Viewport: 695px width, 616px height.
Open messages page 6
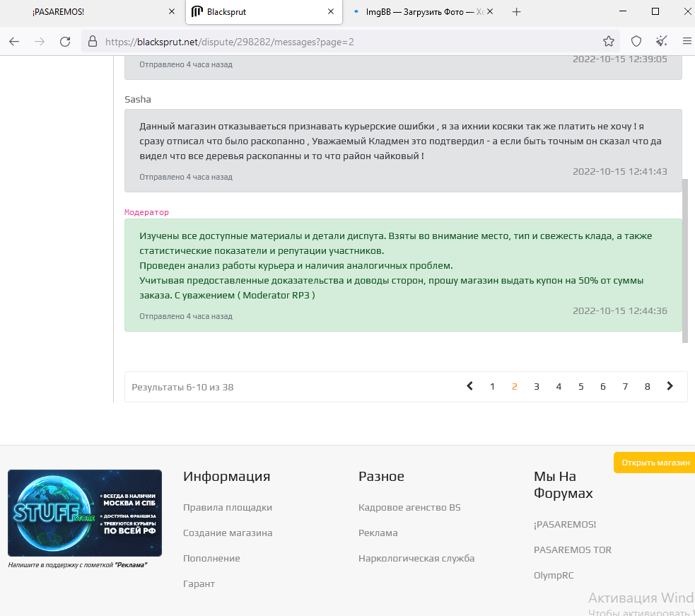point(603,387)
